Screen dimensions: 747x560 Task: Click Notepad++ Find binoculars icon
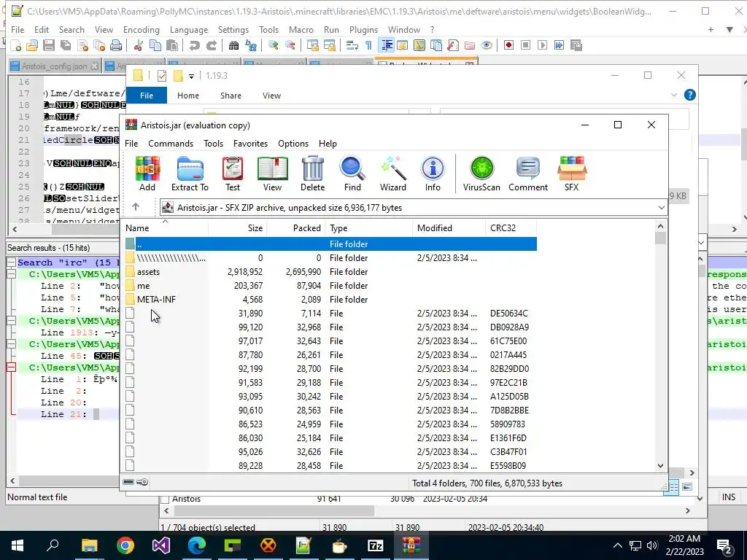coord(233,45)
